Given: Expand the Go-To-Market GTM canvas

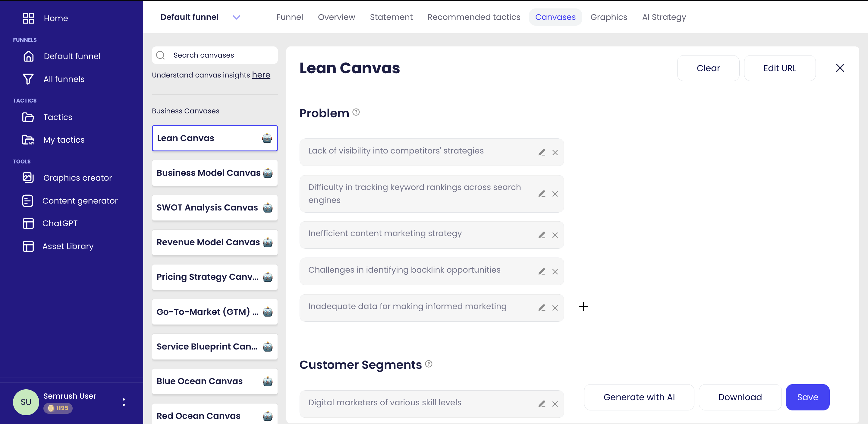Looking at the screenshot, I should point(214,312).
